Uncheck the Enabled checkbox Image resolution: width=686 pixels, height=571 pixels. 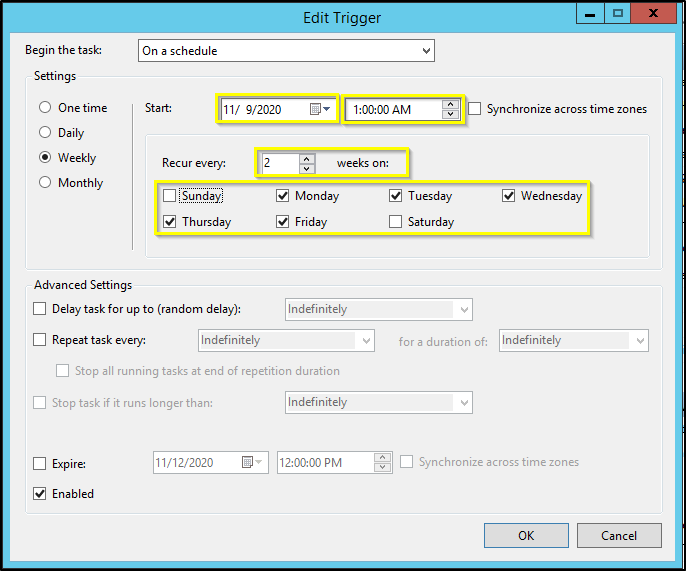pos(39,494)
